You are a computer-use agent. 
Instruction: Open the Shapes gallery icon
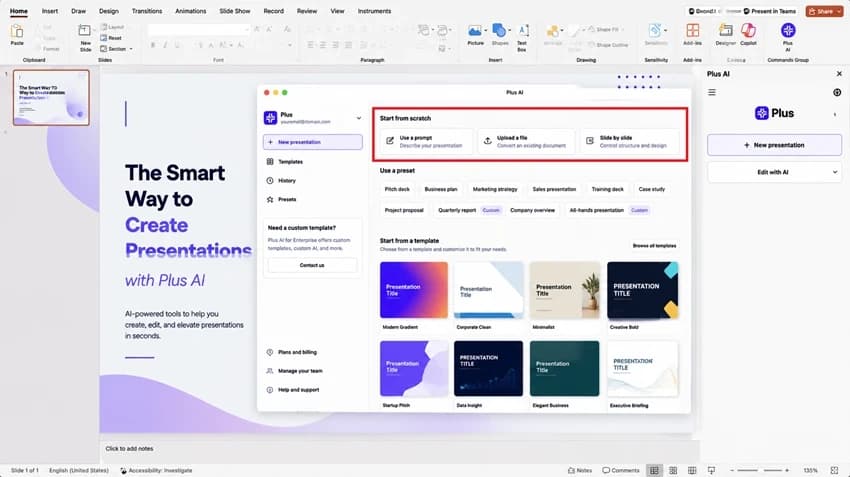499,31
